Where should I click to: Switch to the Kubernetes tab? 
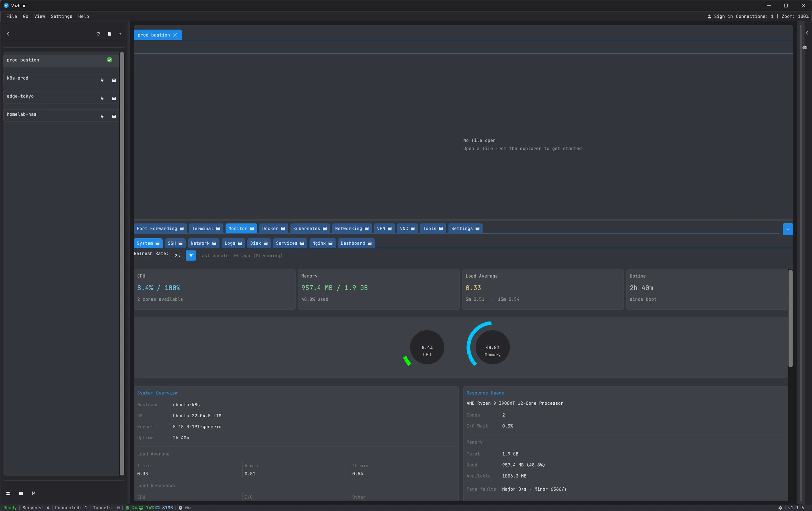coord(310,229)
